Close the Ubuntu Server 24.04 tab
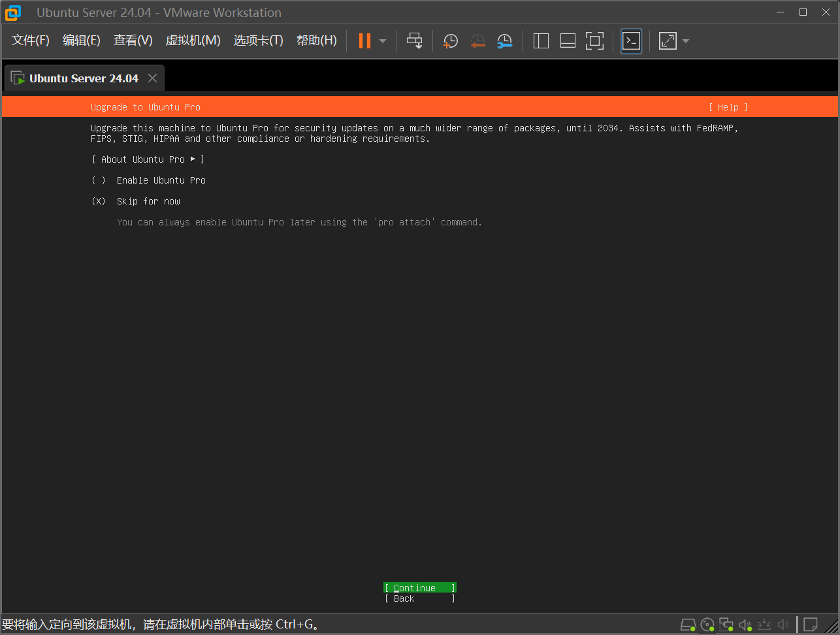840x635 pixels. tap(152, 78)
